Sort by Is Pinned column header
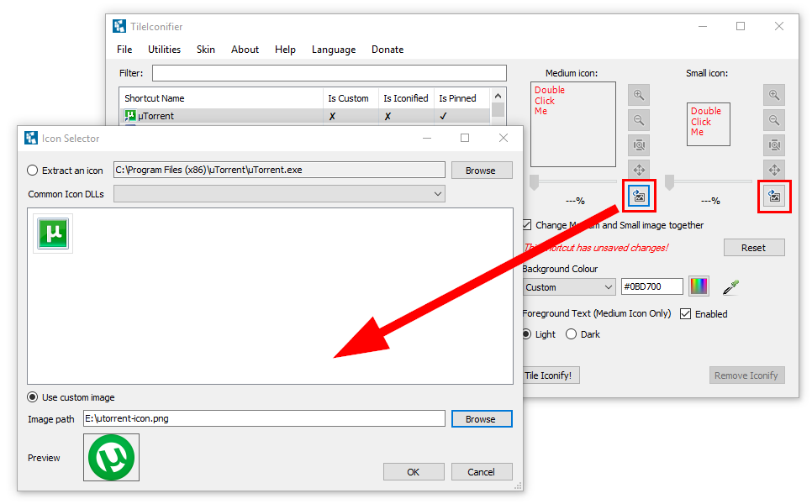The height and width of the screenshot is (504, 812). coord(461,98)
